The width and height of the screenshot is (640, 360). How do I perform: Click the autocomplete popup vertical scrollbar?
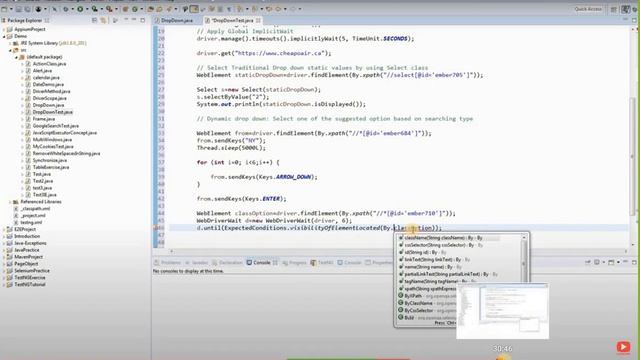(x=524, y=258)
